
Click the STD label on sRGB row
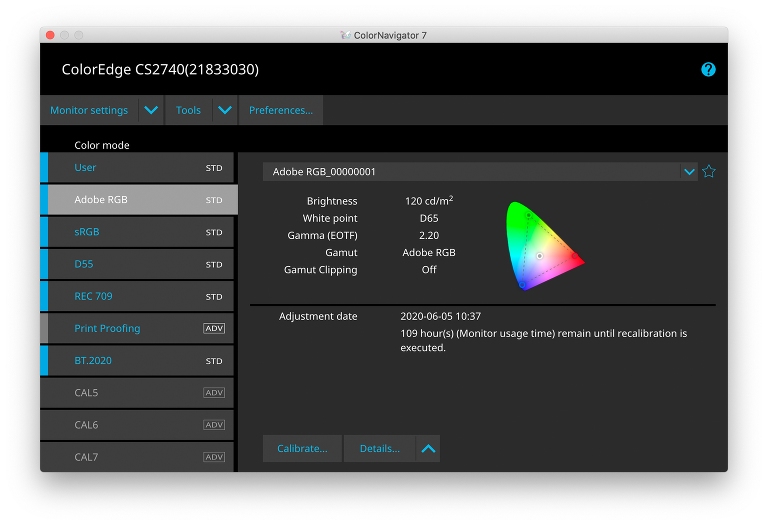[214, 232]
